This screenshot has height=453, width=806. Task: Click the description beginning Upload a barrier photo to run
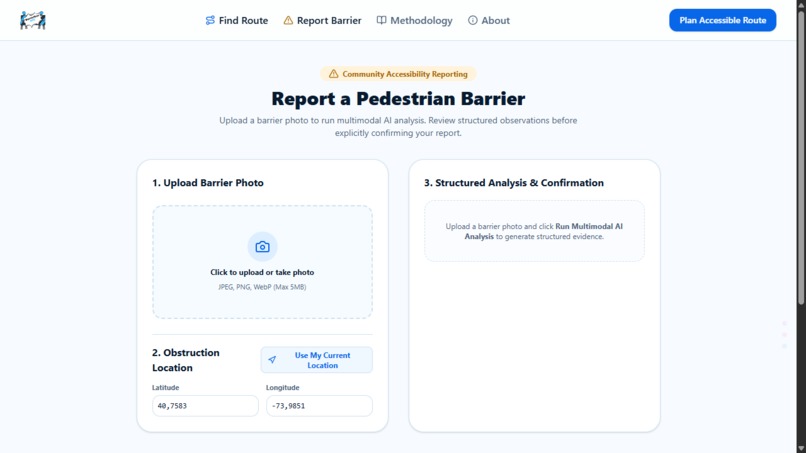pyautogui.click(x=398, y=126)
